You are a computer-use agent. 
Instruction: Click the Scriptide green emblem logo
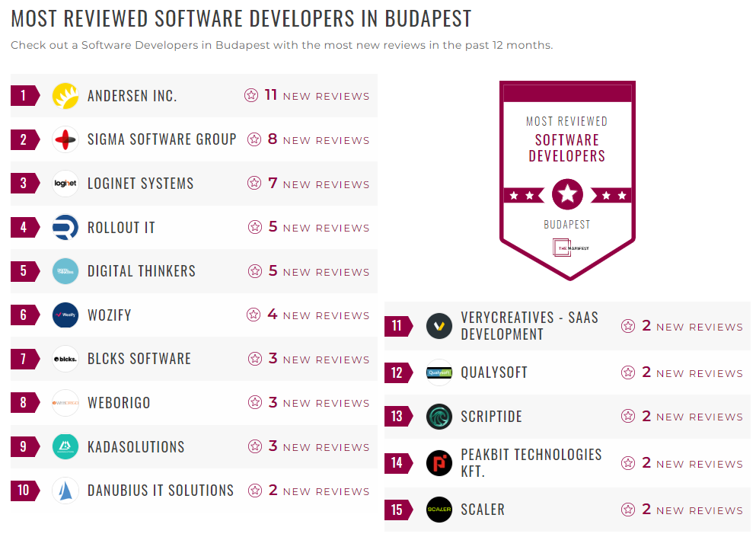tap(439, 417)
